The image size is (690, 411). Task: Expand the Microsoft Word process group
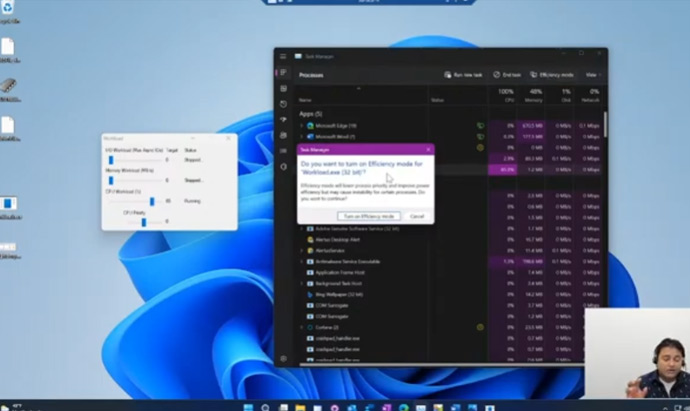(301, 137)
